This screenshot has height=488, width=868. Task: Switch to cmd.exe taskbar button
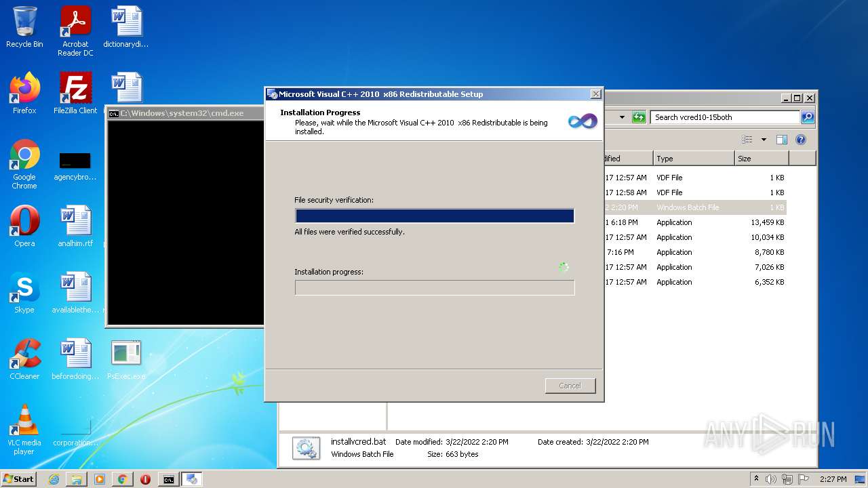click(x=168, y=479)
